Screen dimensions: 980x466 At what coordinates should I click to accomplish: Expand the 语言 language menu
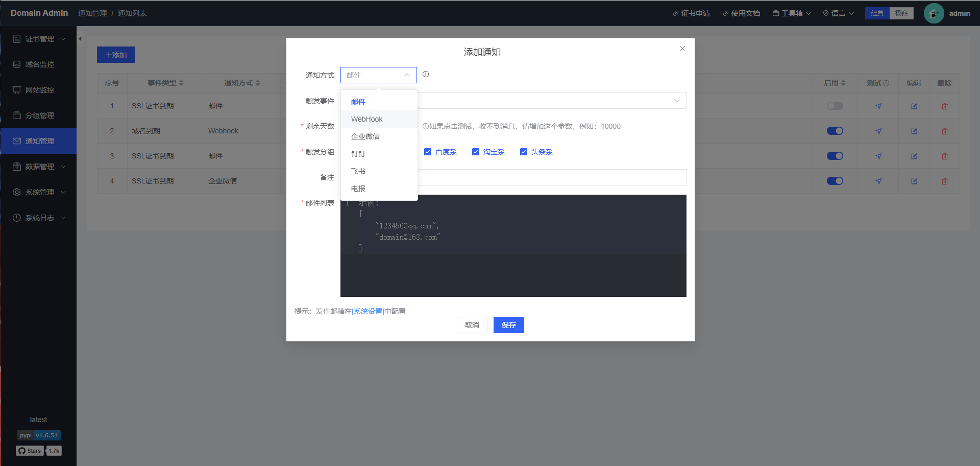(x=839, y=13)
